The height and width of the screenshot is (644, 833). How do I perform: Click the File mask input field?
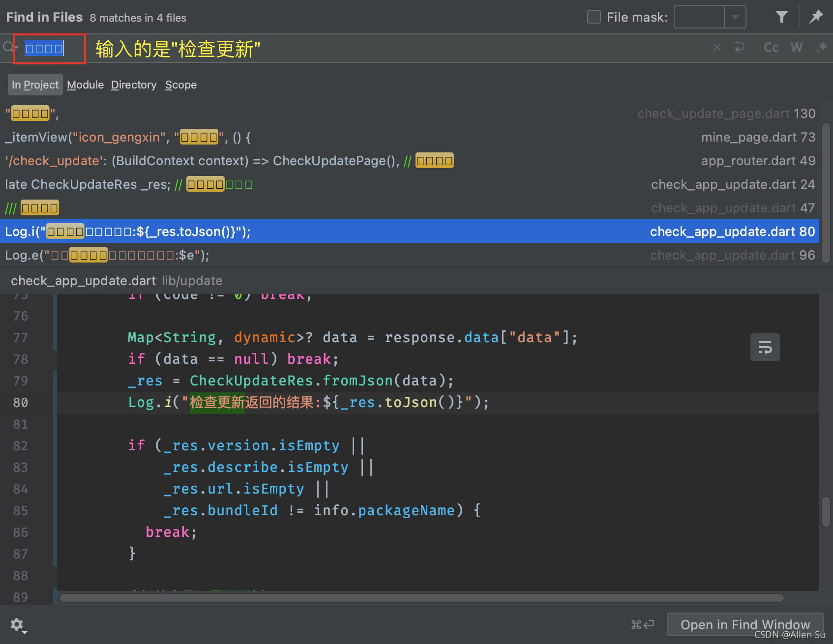tap(699, 17)
